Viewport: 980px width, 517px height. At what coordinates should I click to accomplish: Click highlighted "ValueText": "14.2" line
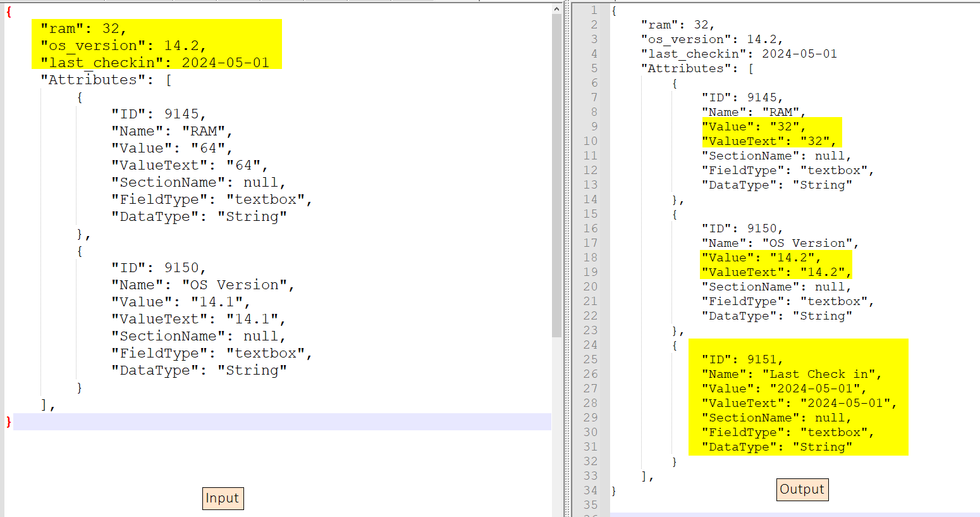pos(776,272)
